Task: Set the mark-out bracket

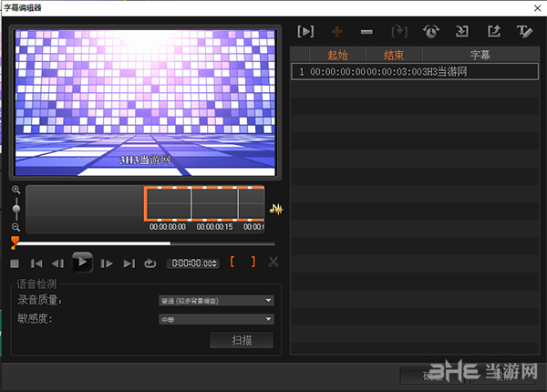Action: coord(253,262)
